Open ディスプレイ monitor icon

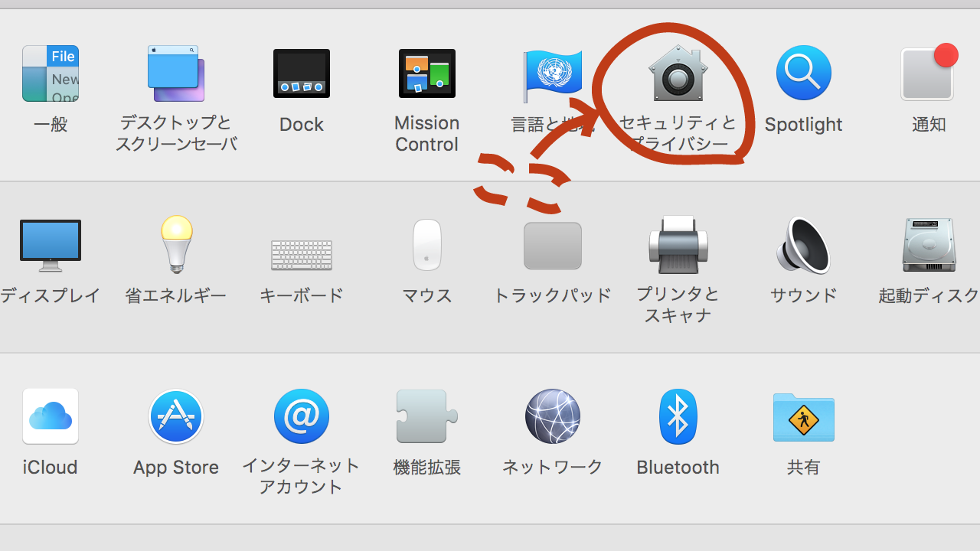click(x=51, y=246)
